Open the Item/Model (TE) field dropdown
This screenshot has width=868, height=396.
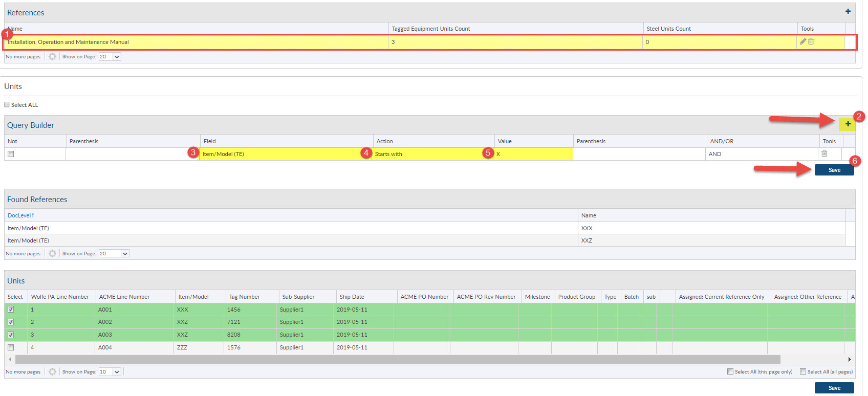(x=286, y=154)
